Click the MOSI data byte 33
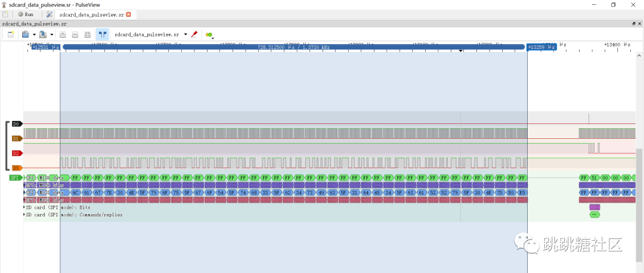Image resolution: width=644 pixels, height=273 pixels. [x=265, y=193]
